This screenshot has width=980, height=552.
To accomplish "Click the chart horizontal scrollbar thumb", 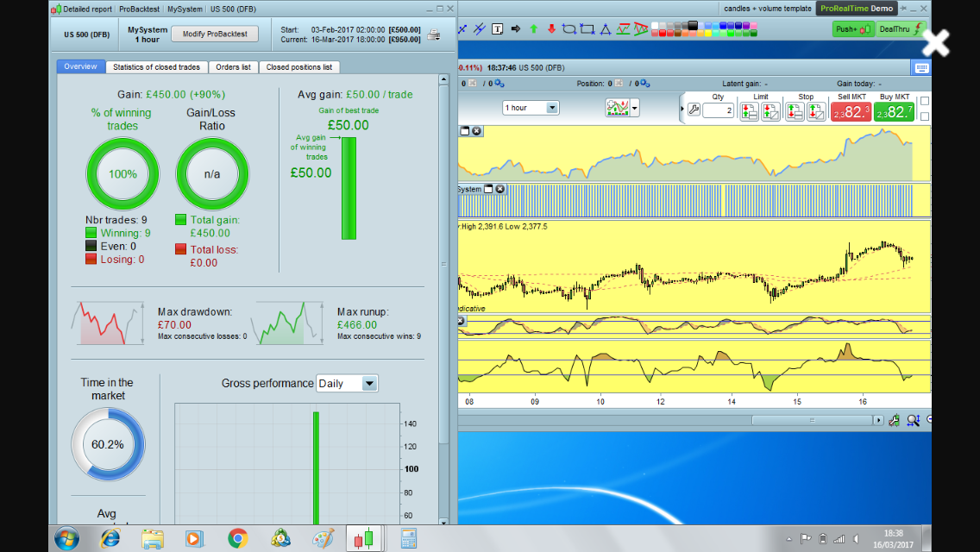I will coord(812,420).
